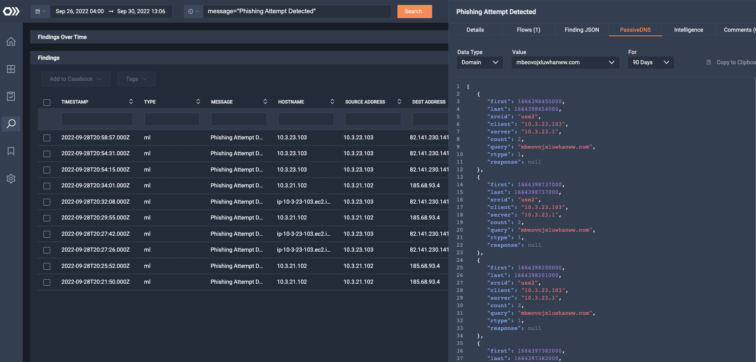
Task: Sort the table by the SOURCE ADDRESS column
Action: [x=399, y=102]
